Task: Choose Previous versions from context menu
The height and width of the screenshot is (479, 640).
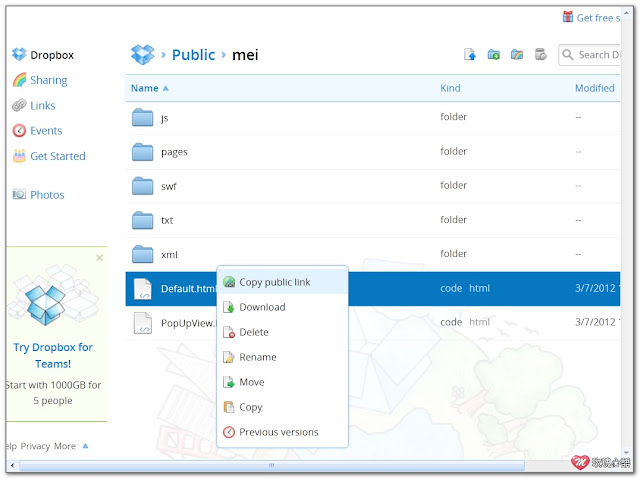Action: pos(282,432)
